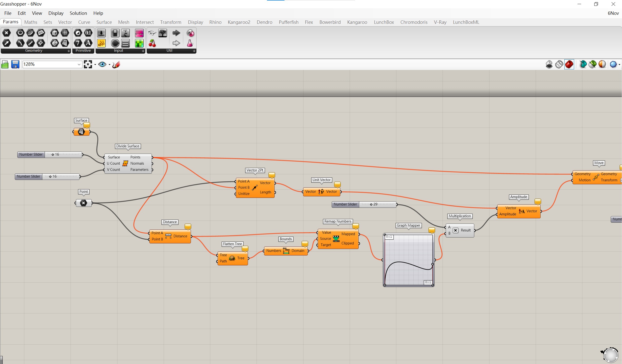Choose the eyeglasses util icon
The height and width of the screenshot is (364, 622).
click(152, 33)
